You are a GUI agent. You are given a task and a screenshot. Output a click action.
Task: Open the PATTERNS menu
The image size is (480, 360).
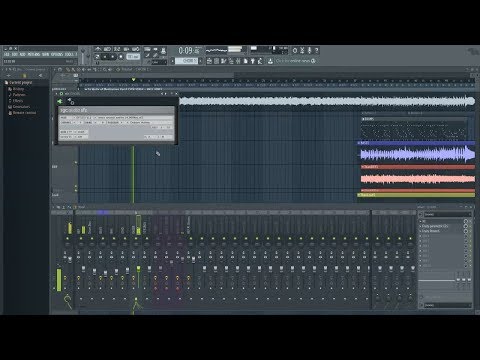point(34,54)
